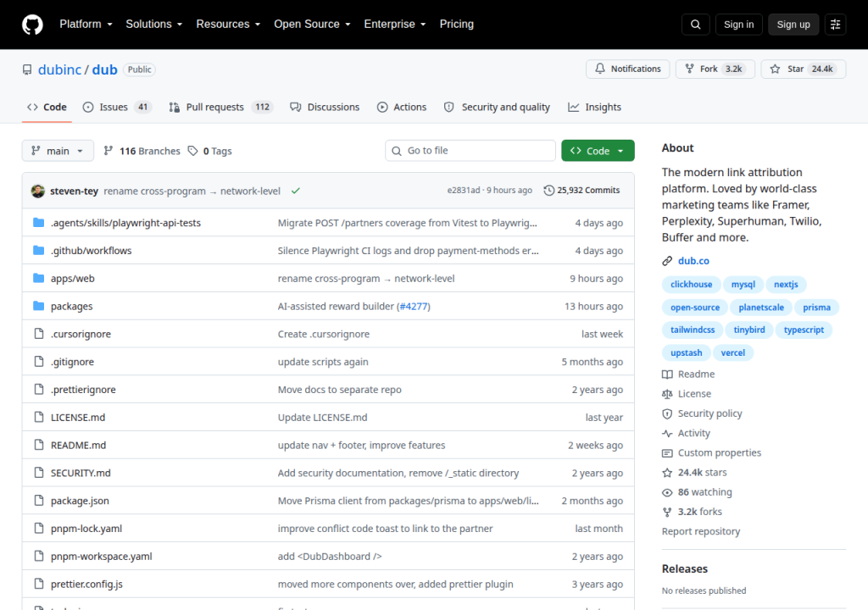Image resolution: width=868 pixels, height=610 pixels.
Task: Click the green check commit status icon
Action: 296,191
